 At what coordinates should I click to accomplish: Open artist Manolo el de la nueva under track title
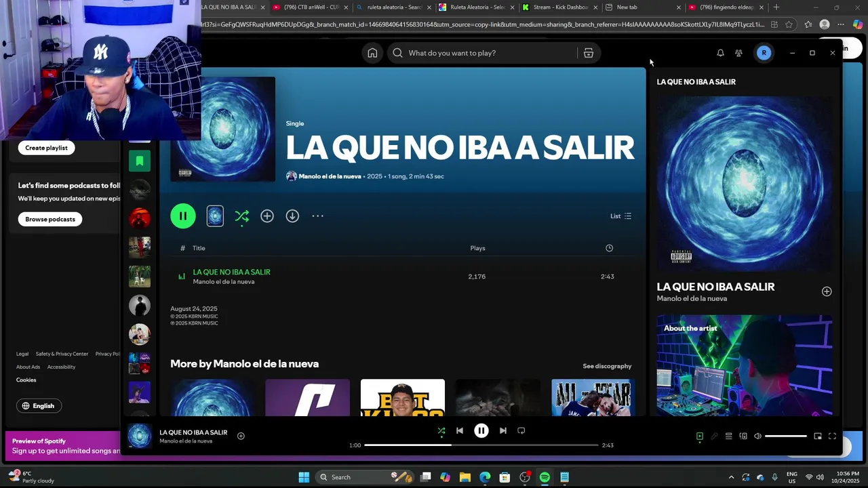pyautogui.click(x=224, y=282)
